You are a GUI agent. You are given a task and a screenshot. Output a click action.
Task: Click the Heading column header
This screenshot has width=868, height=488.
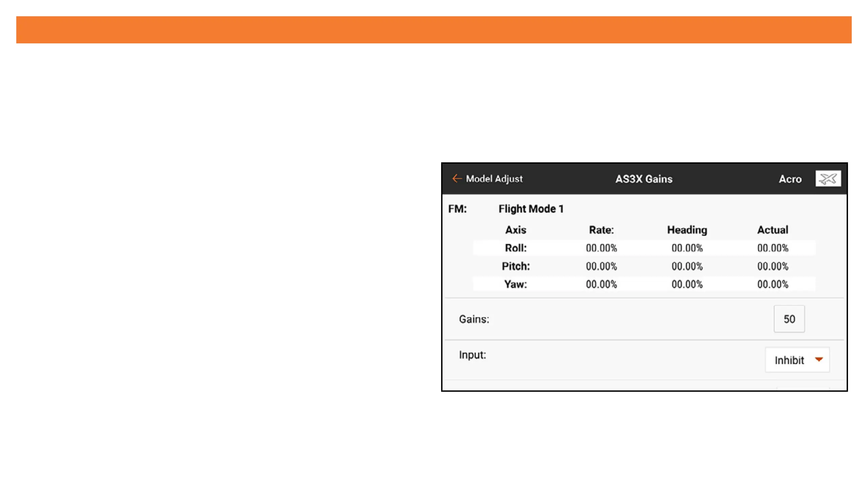pos(687,230)
